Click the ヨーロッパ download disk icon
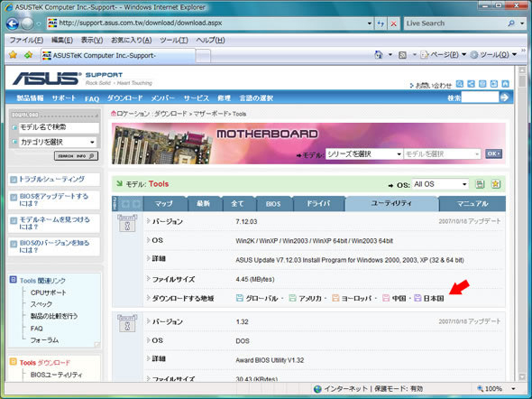532x399 pixels. pyautogui.click(x=335, y=298)
